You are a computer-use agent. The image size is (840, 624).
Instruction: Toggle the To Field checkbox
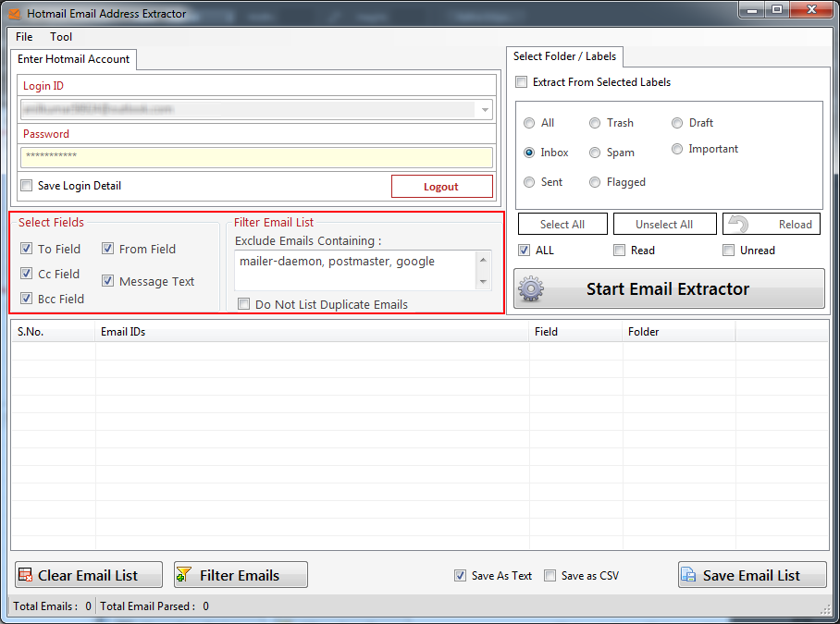click(x=26, y=249)
